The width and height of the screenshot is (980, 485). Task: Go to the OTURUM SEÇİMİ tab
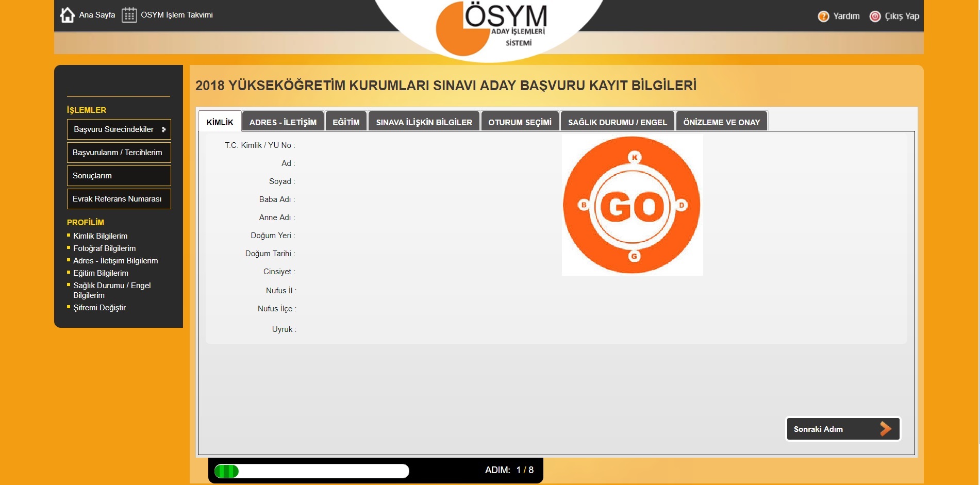(x=520, y=122)
